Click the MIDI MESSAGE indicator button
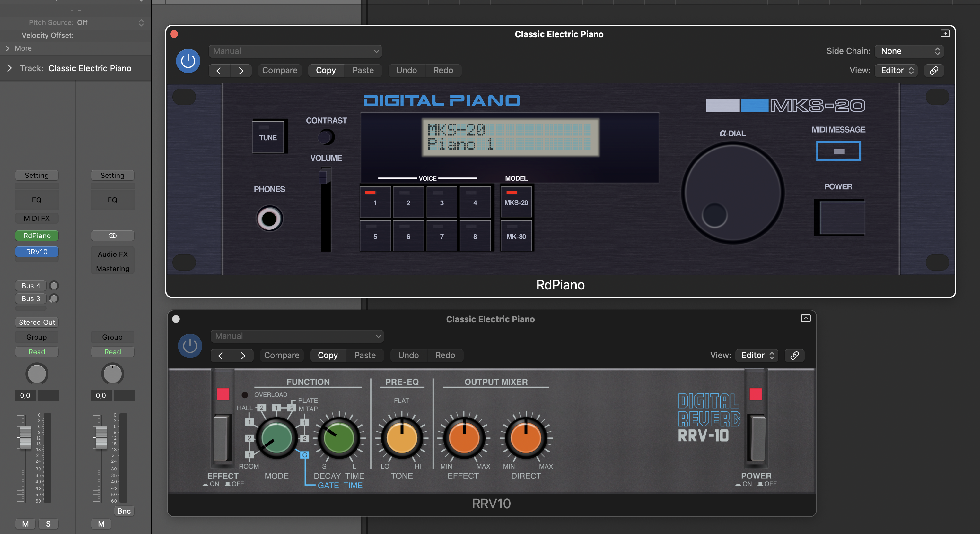Screen dimensions: 980x534 pyautogui.click(x=838, y=151)
